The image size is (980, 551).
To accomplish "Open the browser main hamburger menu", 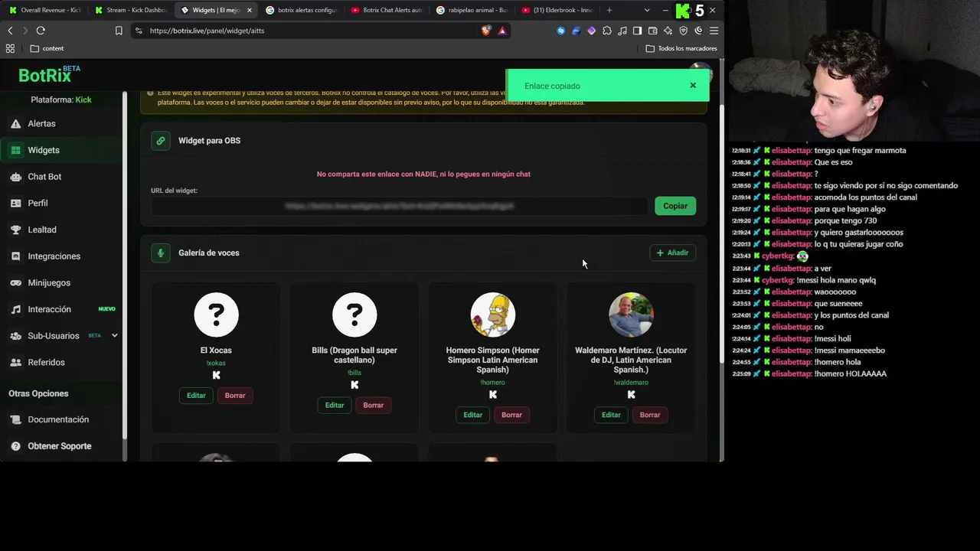I will [714, 31].
